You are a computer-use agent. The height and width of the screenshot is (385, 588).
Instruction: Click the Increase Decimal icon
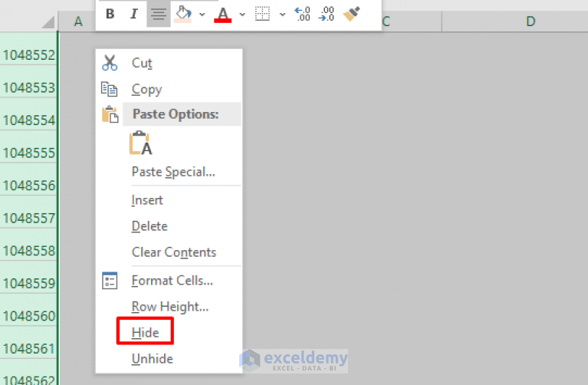coord(303,14)
